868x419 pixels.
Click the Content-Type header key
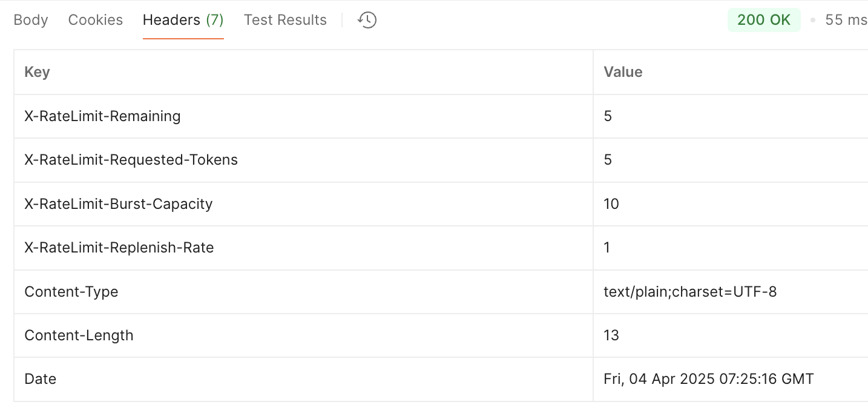[71, 292]
